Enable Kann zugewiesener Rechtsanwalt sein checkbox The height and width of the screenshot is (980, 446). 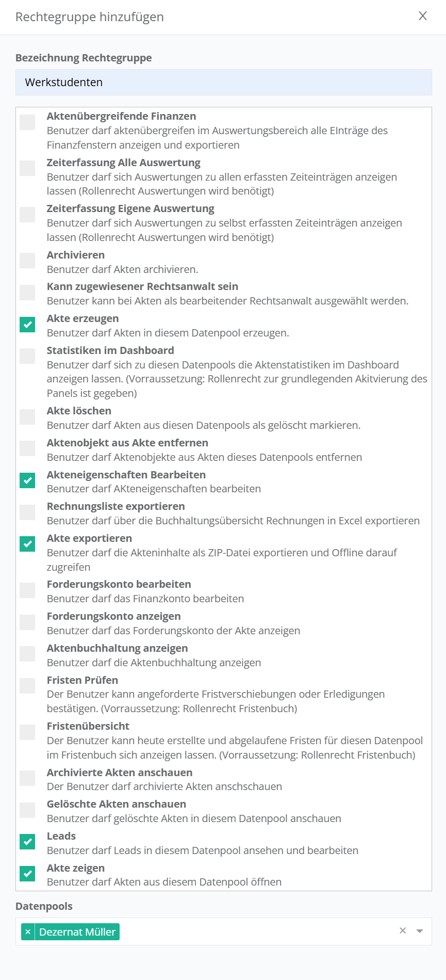click(27, 293)
